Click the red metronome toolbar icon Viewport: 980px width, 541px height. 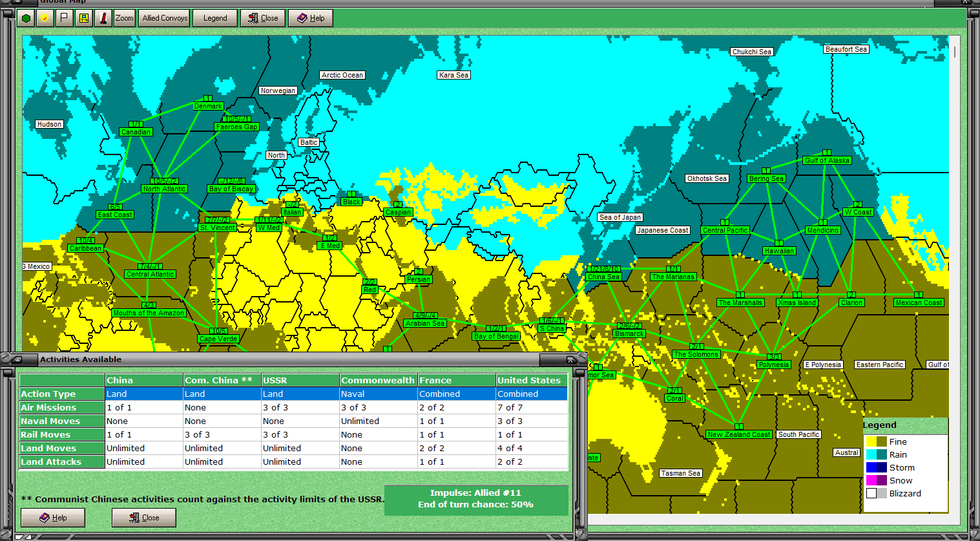click(103, 18)
